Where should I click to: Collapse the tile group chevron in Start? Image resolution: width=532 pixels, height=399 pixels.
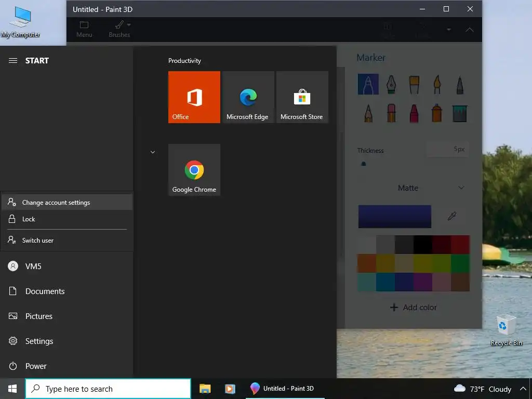tap(153, 152)
